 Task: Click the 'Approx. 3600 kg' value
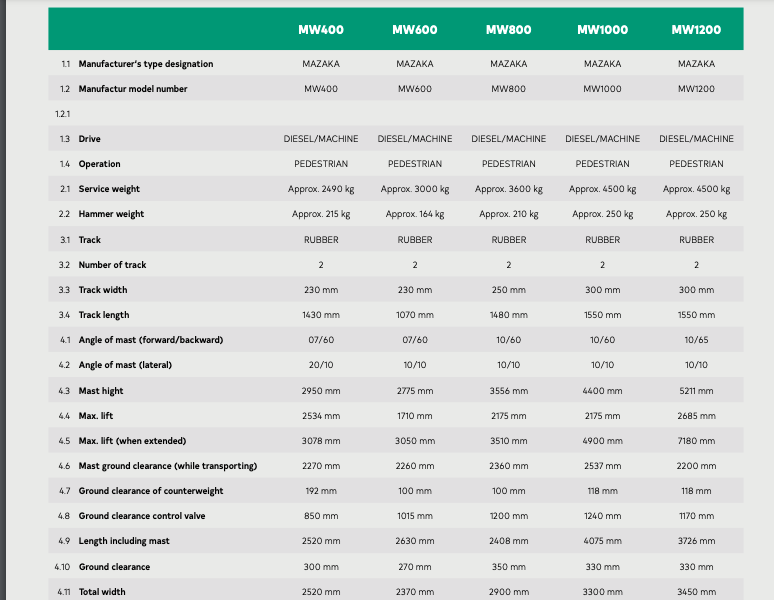(x=508, y=189)
